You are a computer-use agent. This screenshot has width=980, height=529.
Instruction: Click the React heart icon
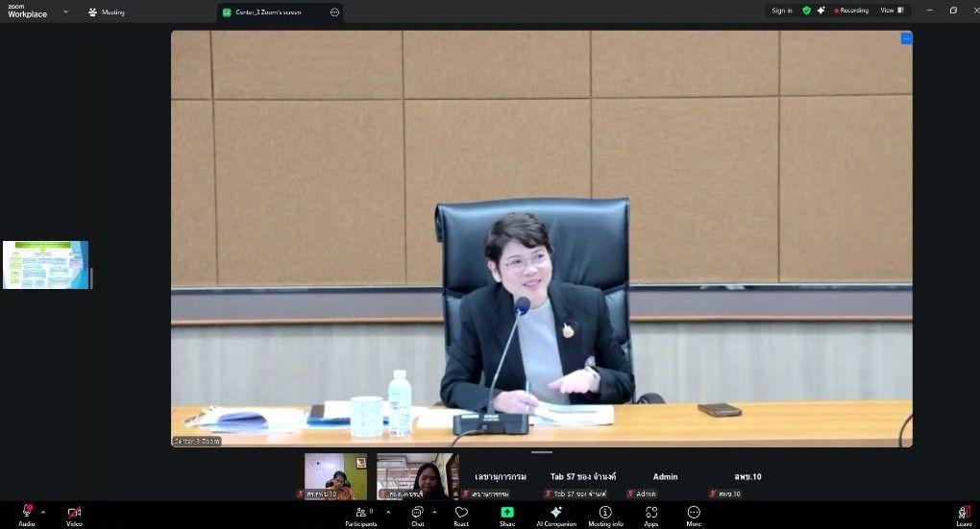point(461,514)
